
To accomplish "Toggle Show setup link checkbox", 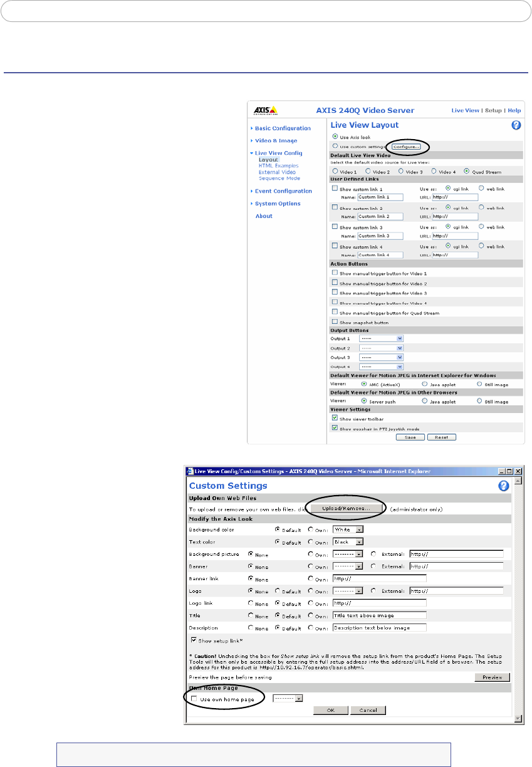I will tap(194, 640).
